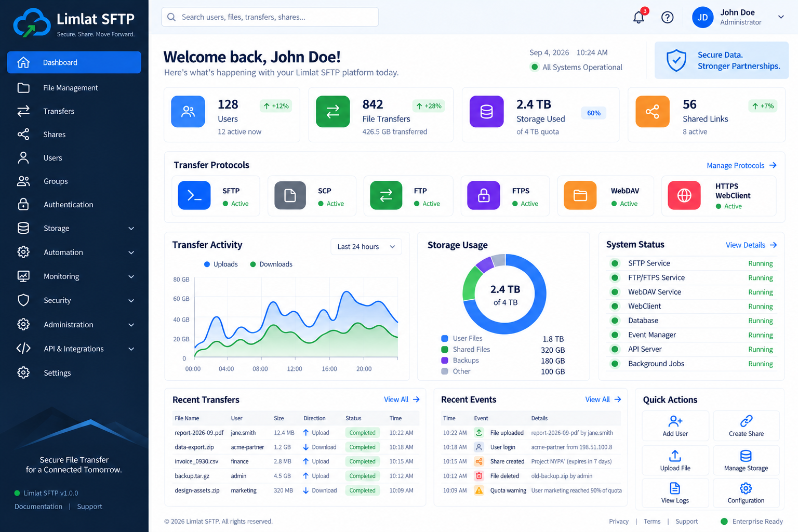Screen dimensions: 798x532
Task: Click View All in Recent Events
Action: [603, 400]
